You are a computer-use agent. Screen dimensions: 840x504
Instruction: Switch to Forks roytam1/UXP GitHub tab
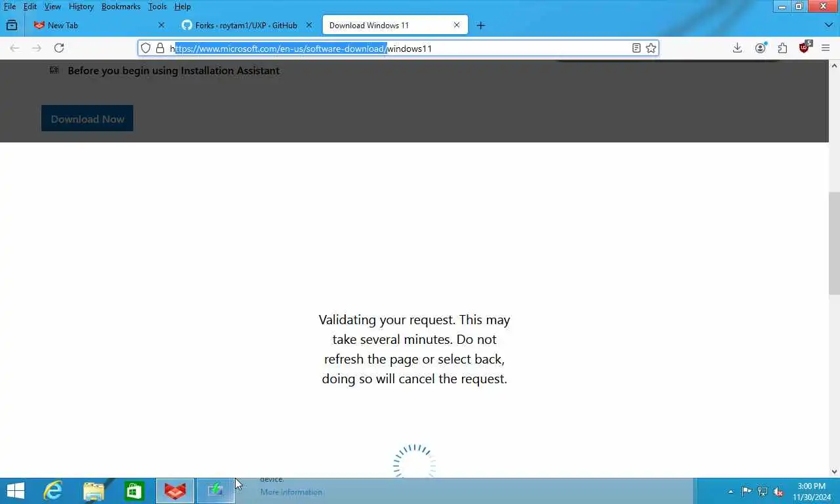coord(247,25)
